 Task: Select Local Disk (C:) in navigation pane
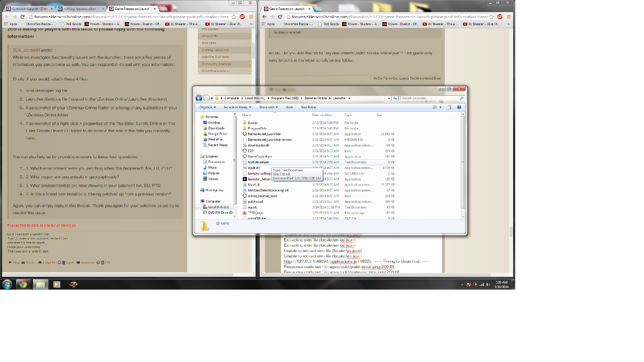point(218,207)
